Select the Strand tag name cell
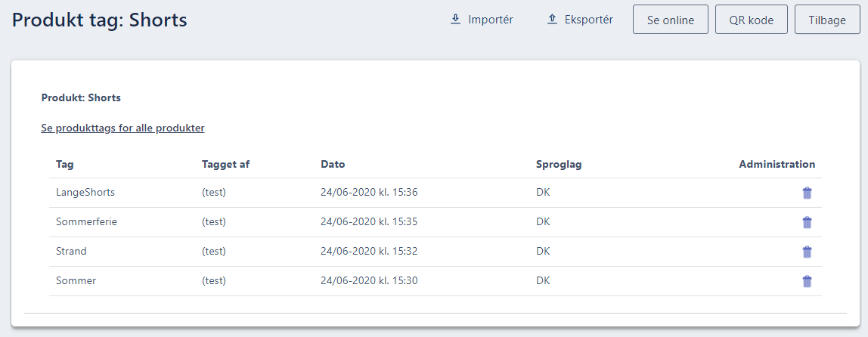Screen dimensions: 868x337 [71, 251]
